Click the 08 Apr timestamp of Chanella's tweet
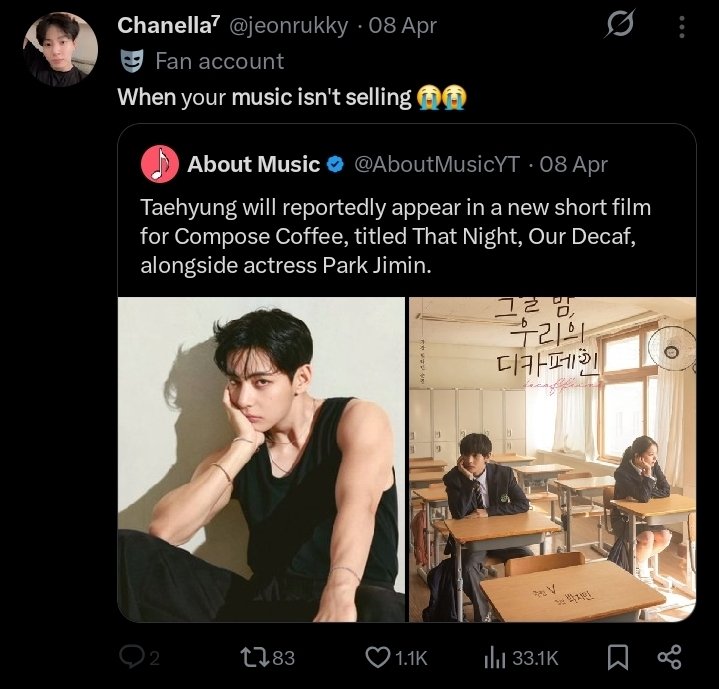 [402, 25]
